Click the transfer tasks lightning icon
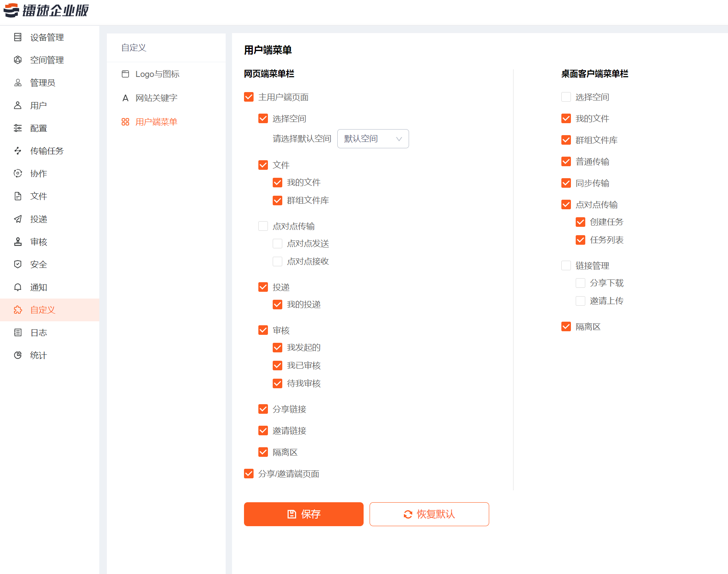 click(18, 151)
